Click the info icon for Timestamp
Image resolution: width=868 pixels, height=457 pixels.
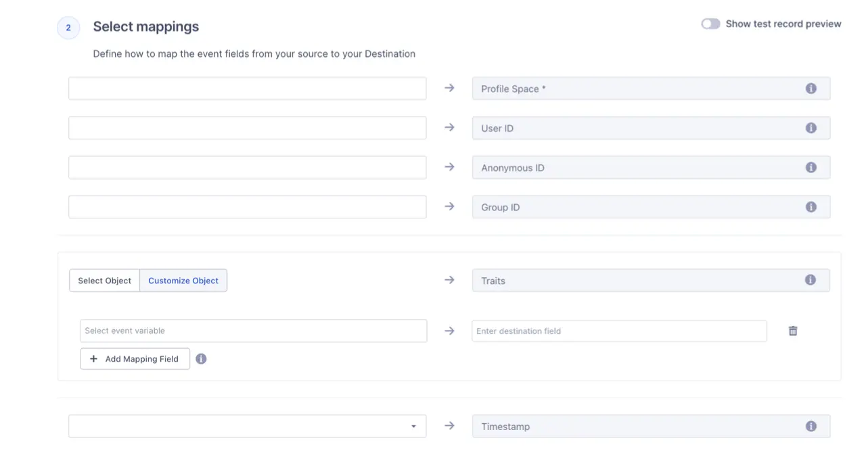[810, 426]
